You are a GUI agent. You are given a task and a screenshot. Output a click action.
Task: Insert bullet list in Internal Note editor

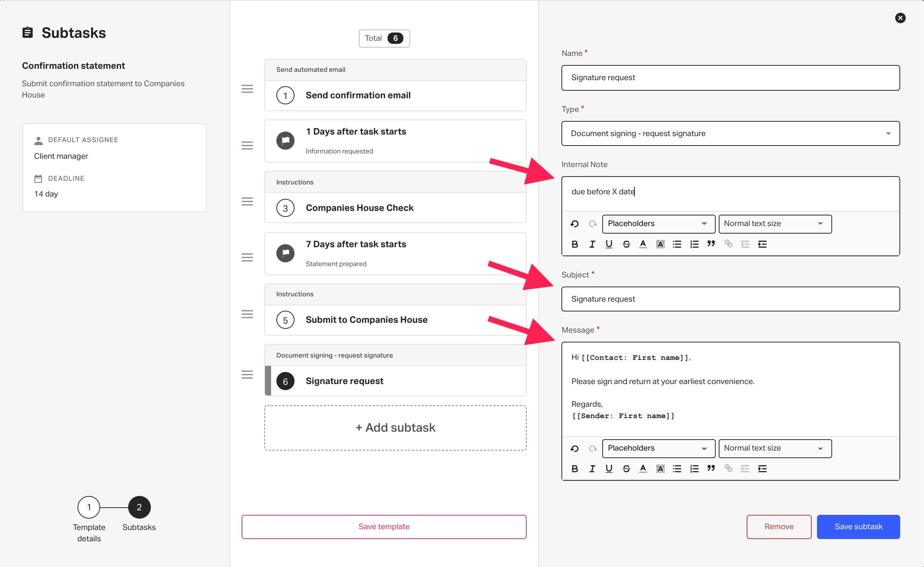pyautogui.click(x=677, y=244)
